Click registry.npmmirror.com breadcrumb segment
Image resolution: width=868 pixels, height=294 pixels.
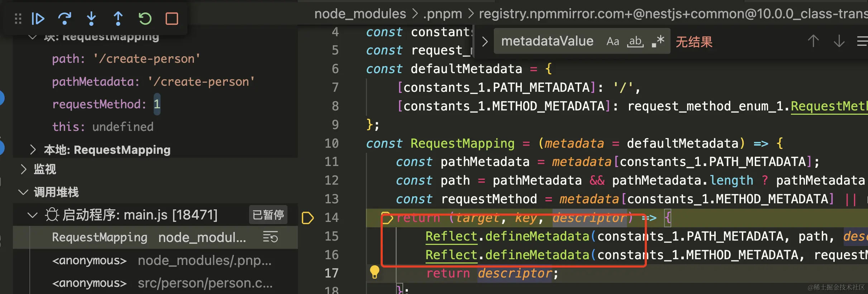pos(674,14)
